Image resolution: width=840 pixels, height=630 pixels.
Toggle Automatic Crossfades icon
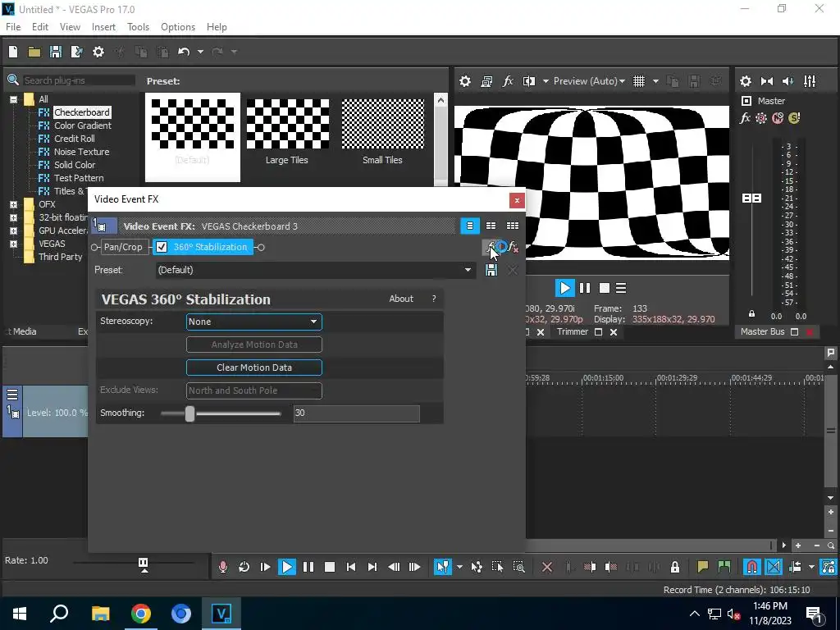click(x=774, y=567)
